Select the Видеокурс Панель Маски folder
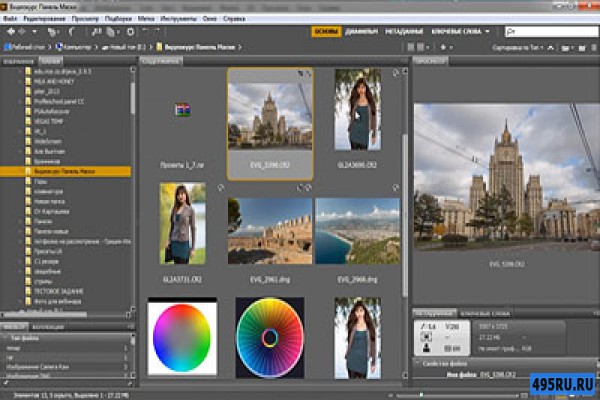This screenshot has width=600, height=400. point(65,171)
